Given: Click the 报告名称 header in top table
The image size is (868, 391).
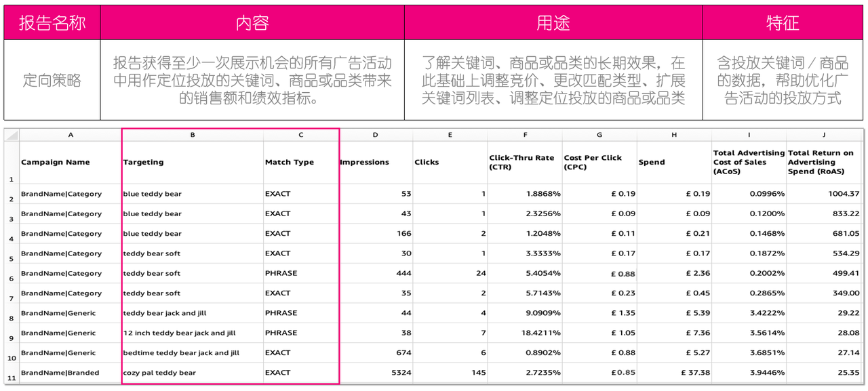Looking at the screenshot, I should click(52, 23).
